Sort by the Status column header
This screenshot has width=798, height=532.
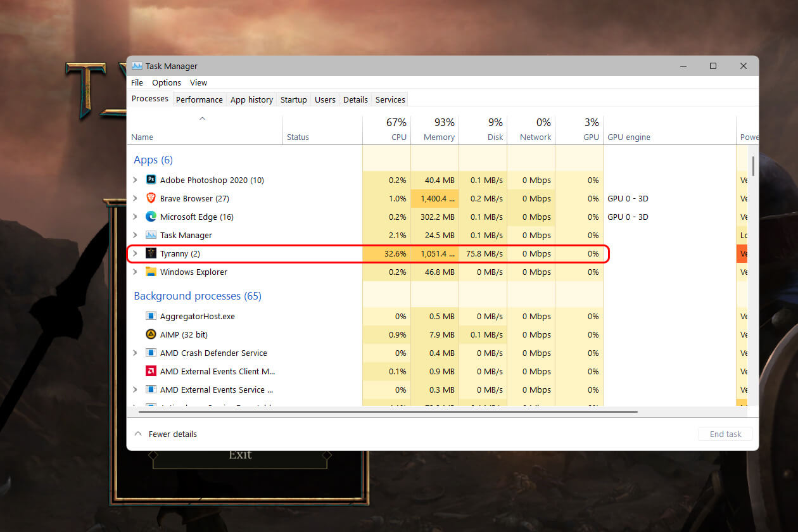click(322, 130)
